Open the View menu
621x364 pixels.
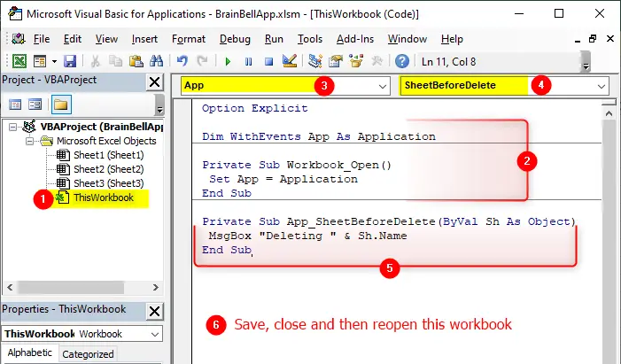click(106, 39)
